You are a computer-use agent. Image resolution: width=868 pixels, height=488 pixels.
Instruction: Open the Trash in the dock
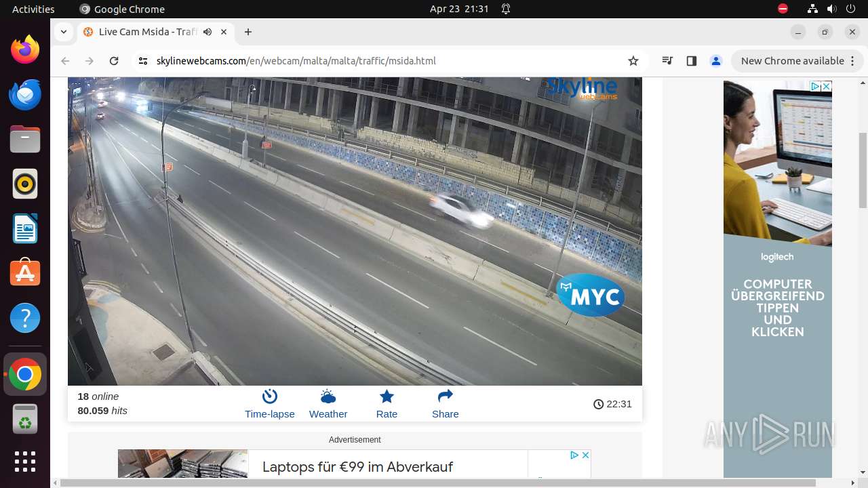pos(25,419)
